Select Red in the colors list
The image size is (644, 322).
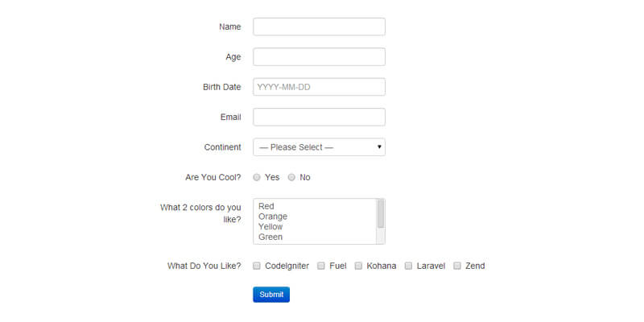266,207
